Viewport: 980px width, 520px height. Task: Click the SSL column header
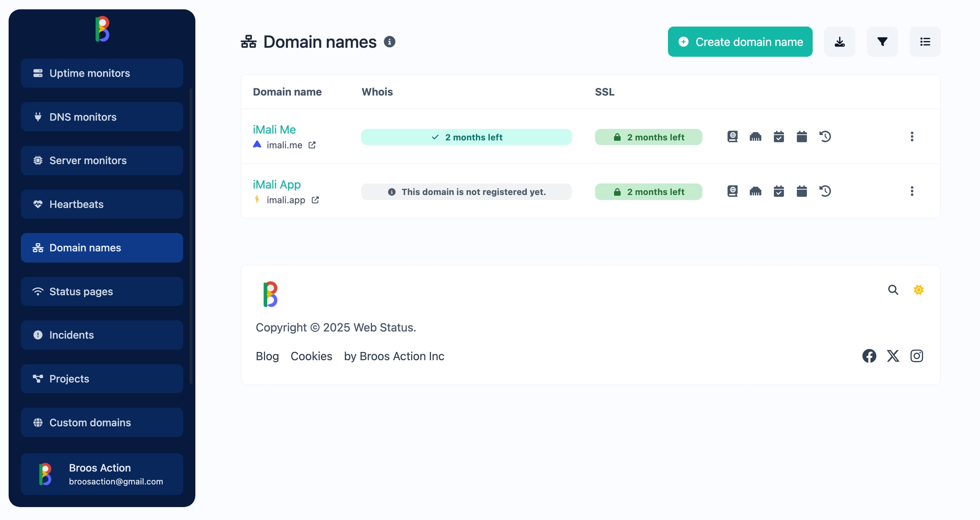pos(604,92)
